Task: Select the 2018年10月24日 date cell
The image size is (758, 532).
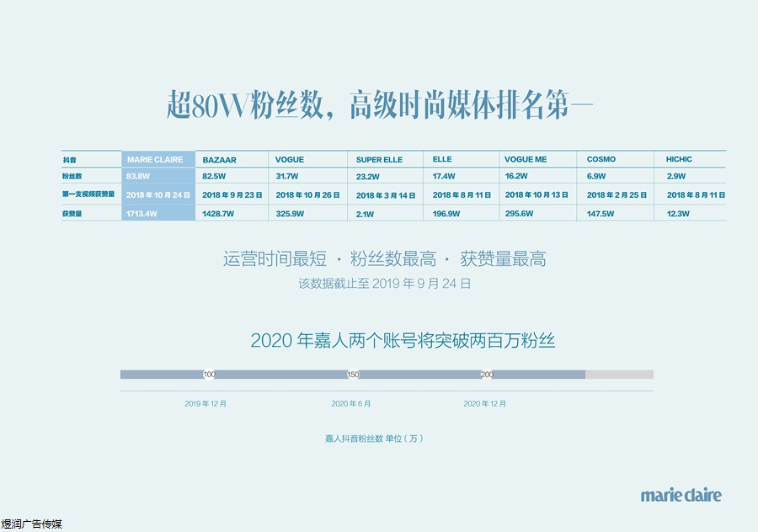Action: (158, 195)
